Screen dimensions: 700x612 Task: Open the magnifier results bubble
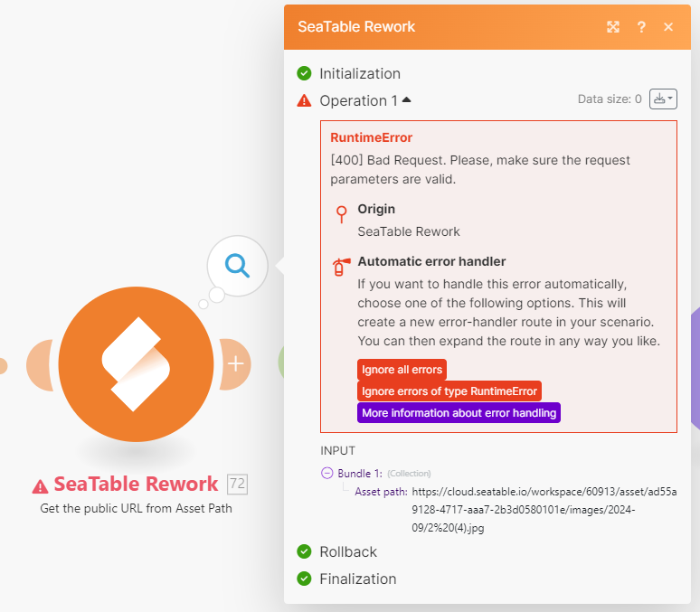click(x=238, y=266)
